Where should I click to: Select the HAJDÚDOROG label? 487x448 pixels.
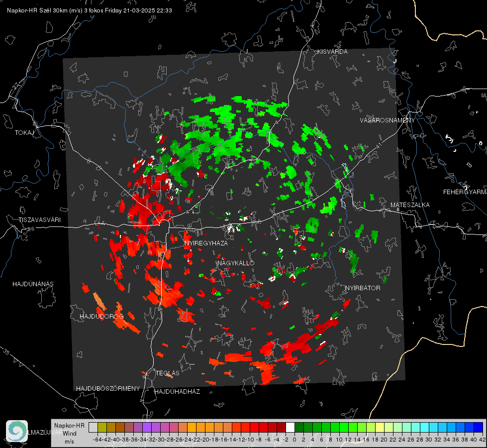tap(101, 317)
